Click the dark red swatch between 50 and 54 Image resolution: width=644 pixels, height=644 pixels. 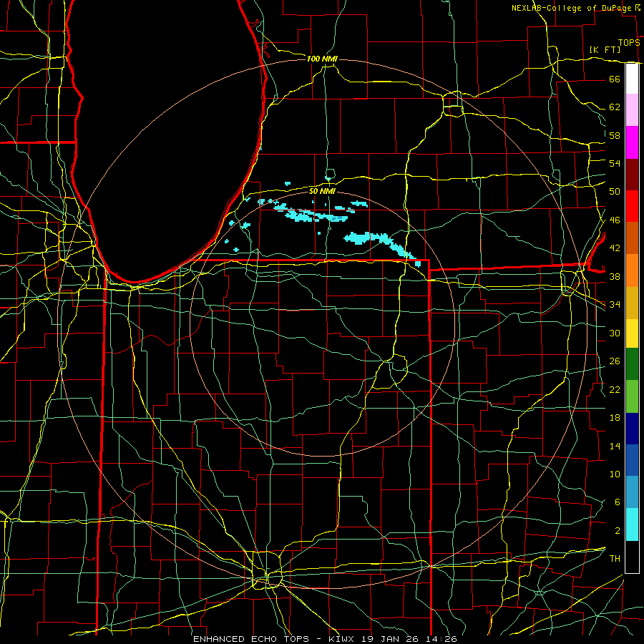pos(632,175)
